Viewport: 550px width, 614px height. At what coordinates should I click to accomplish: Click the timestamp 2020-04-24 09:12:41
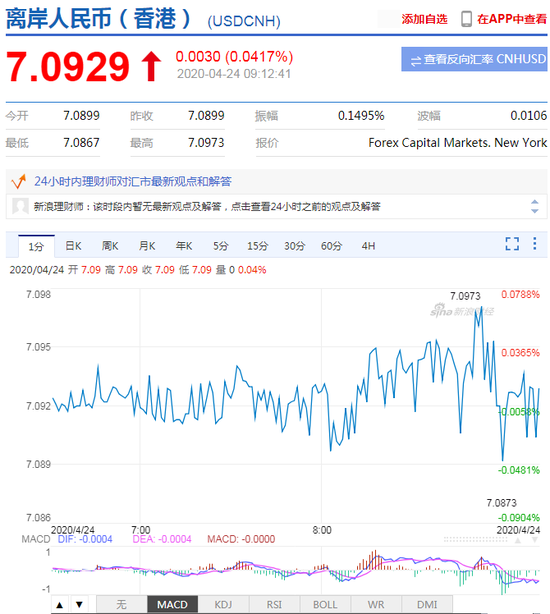tap(234, 74)
